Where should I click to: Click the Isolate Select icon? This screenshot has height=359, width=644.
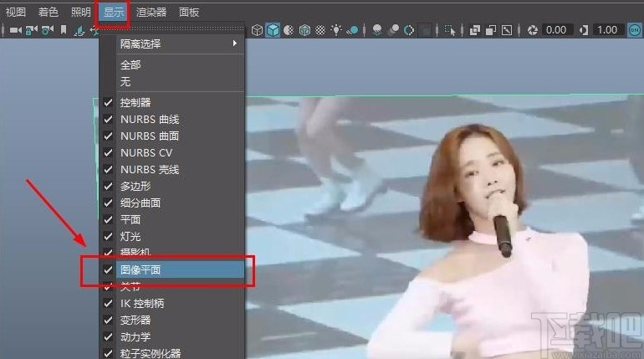pyautogui.click(x=450, y=30)
